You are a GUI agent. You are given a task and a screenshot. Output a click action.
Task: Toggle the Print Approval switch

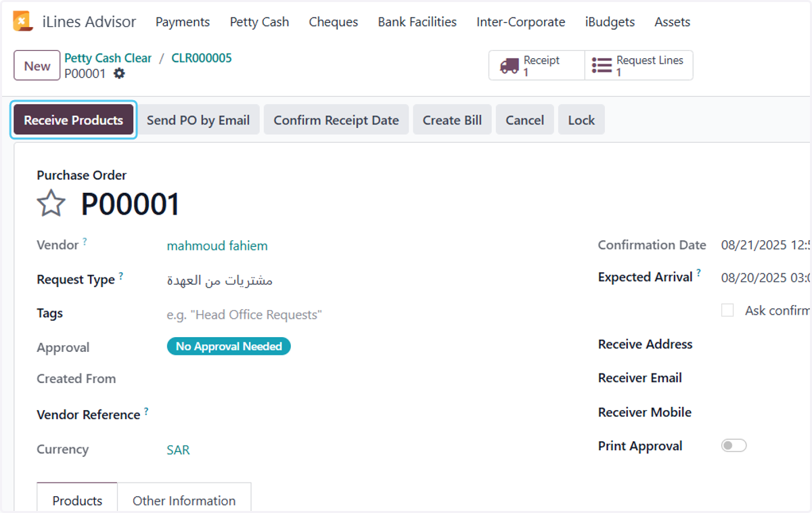(x=734, y=446)
